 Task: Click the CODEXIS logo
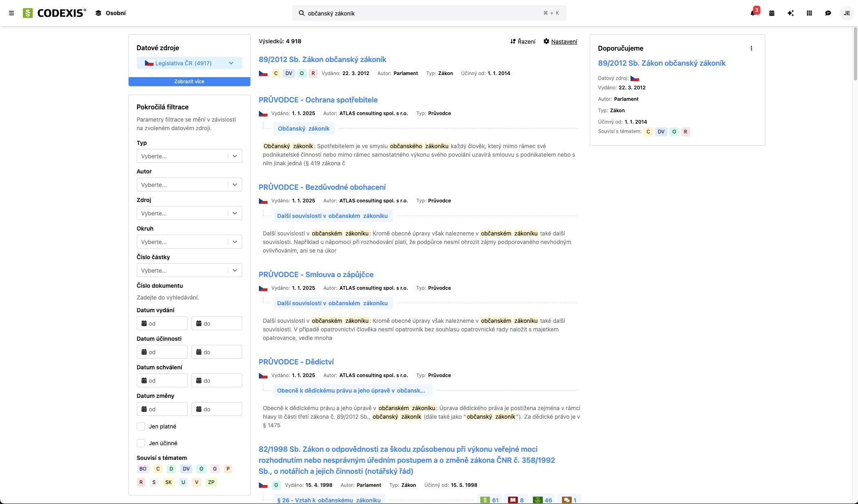click(54, 13)
